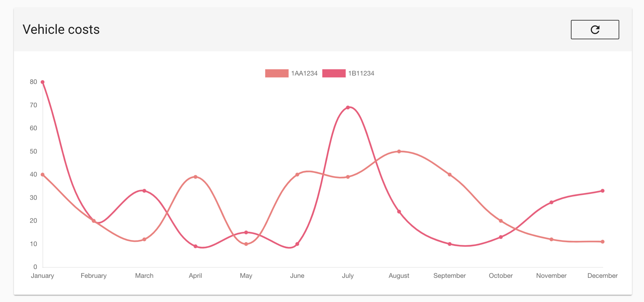Click the refresh icon button

(595, 30)
